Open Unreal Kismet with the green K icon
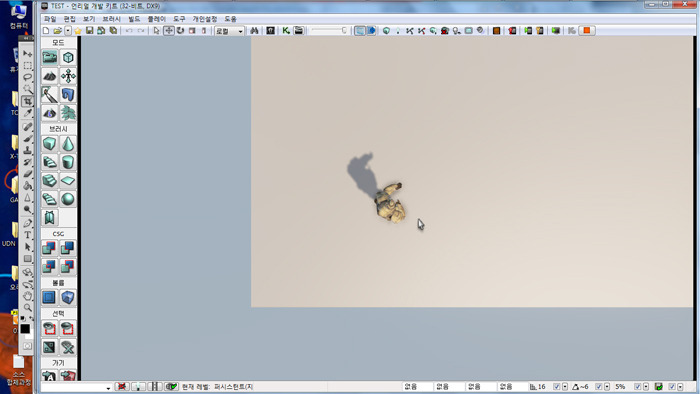Image resolution: width=700 pixels, height=394 pixels. click(x=286, y=30)
